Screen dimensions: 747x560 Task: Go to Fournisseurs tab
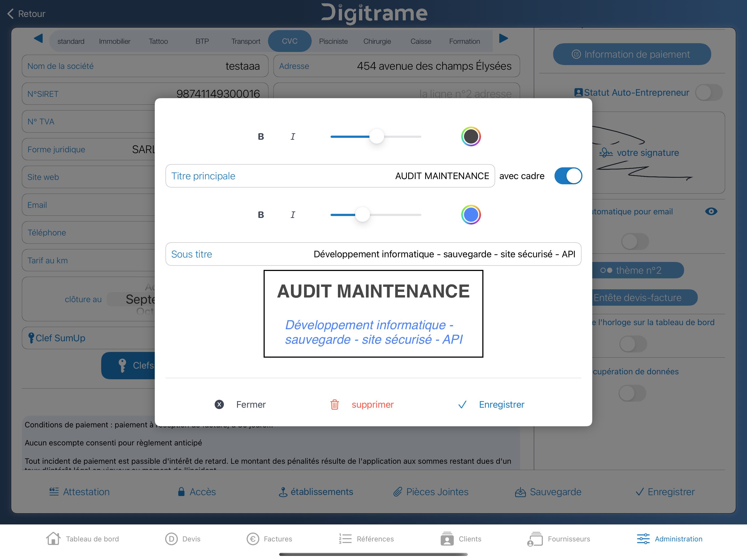(558, 539)
